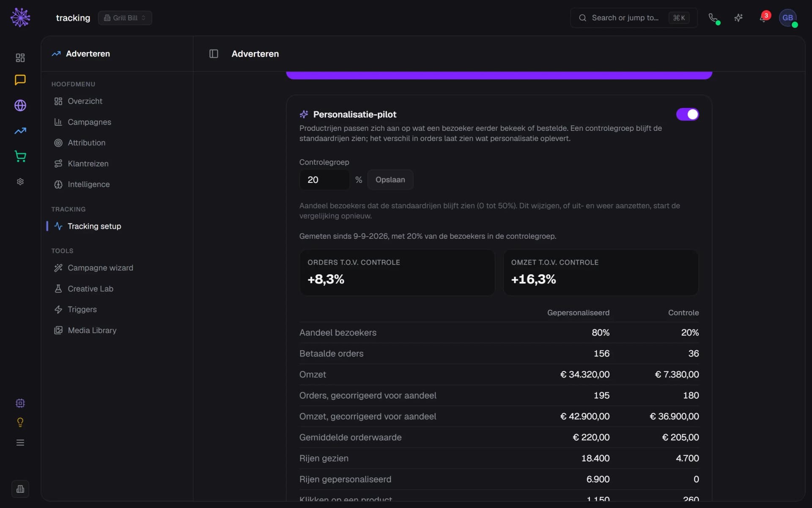Click the Adverteren sidebar heading
The width and height of the screenshot is (812, 508).
(88, 54)
